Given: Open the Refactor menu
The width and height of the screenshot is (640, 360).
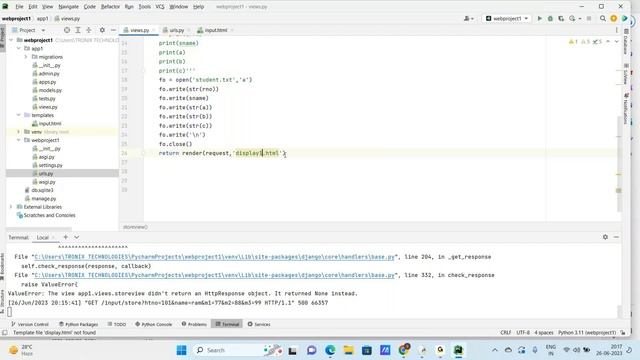Looking at the screenshot, I should point(110,7).
